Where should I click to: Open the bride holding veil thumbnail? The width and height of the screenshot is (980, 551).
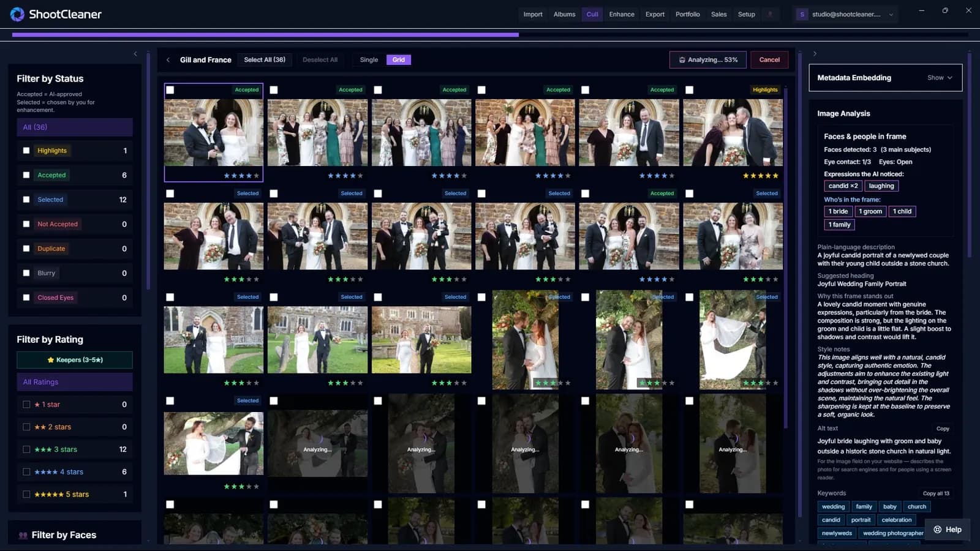click(214, 444)
